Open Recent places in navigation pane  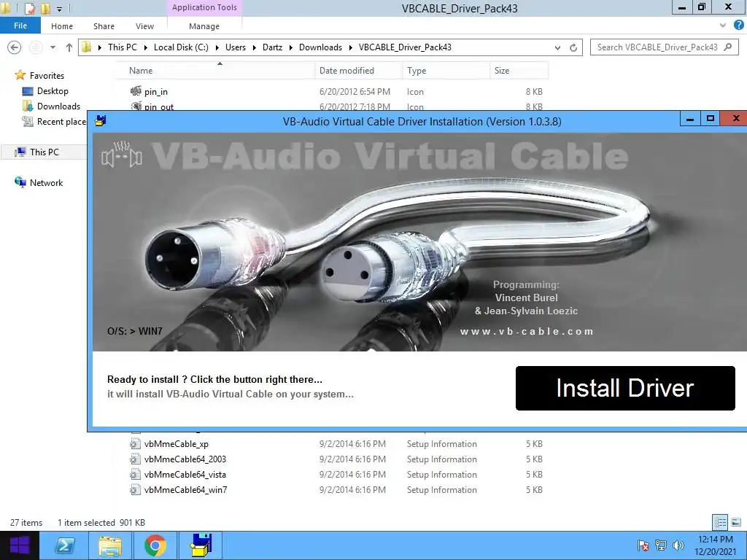(x=61, y=122)
